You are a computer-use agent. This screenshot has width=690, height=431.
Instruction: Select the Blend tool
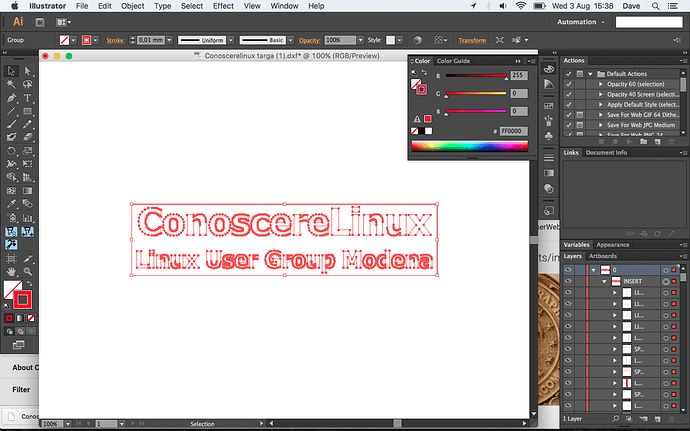point(27,204)
